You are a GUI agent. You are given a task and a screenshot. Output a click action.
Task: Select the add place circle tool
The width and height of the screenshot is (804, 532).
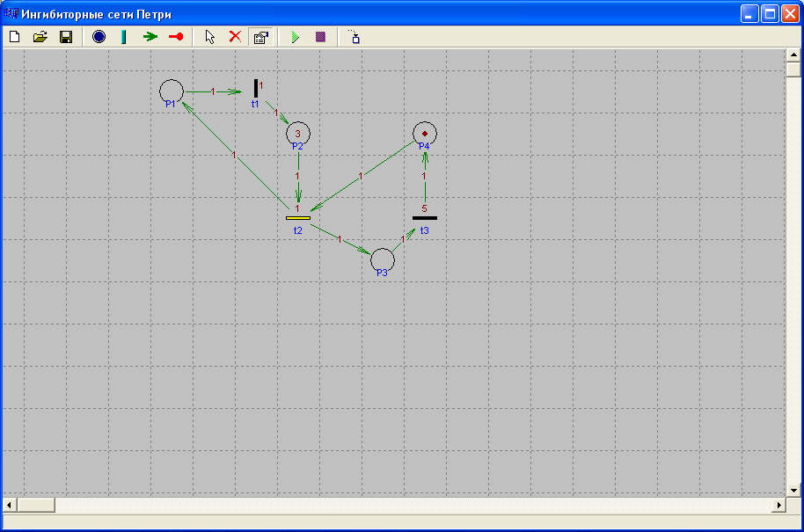pyautogui.click(x=99, y=37)
